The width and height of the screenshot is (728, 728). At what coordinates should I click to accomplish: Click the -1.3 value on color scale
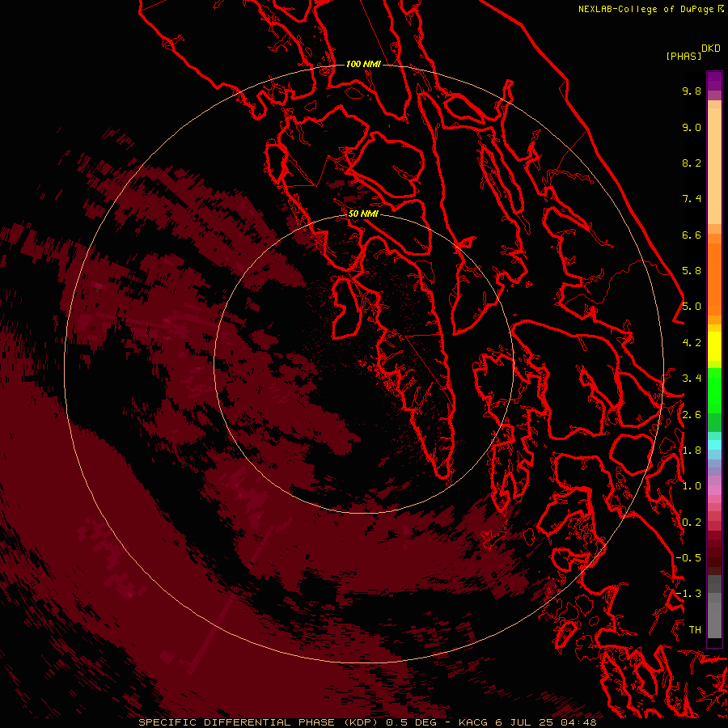(x=688, y=594)
